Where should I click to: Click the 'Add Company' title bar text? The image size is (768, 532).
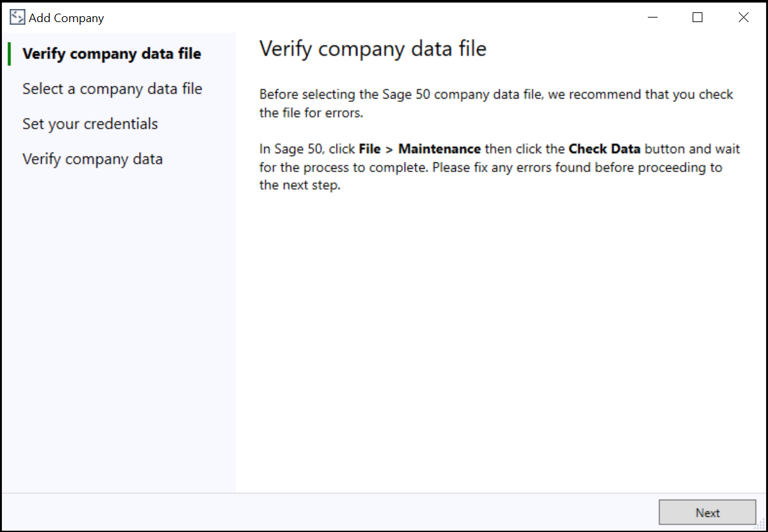point(65,18)
